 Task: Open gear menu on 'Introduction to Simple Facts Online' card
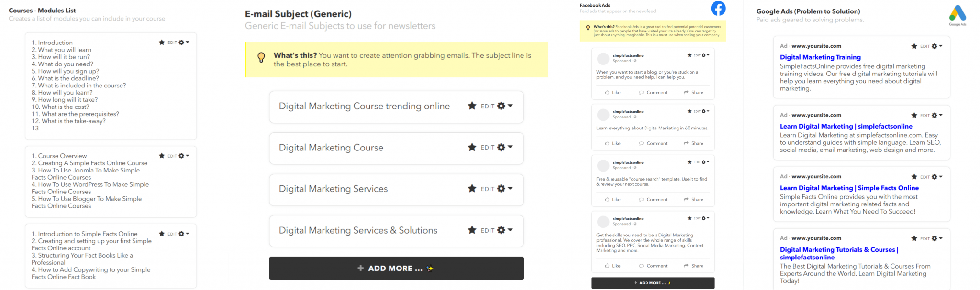tap(184, 234)
